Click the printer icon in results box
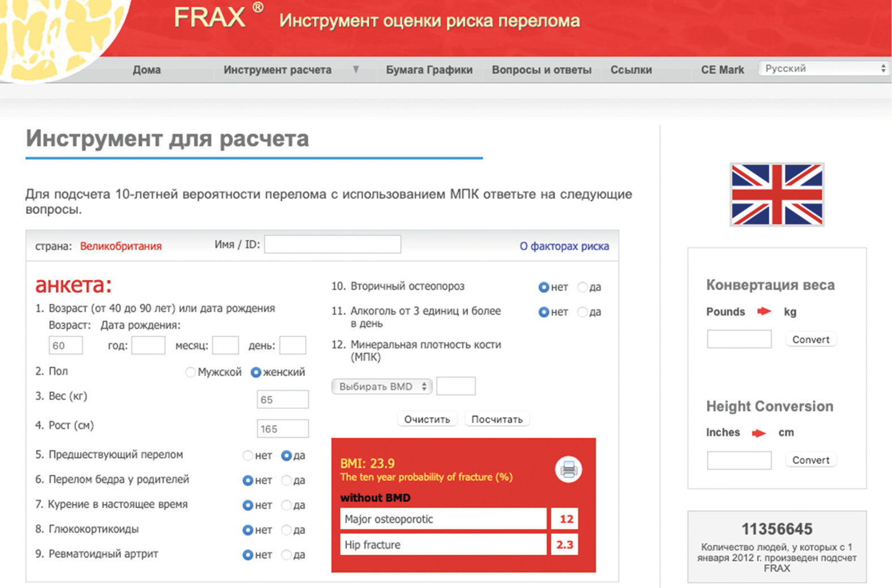 coord(569,469)
